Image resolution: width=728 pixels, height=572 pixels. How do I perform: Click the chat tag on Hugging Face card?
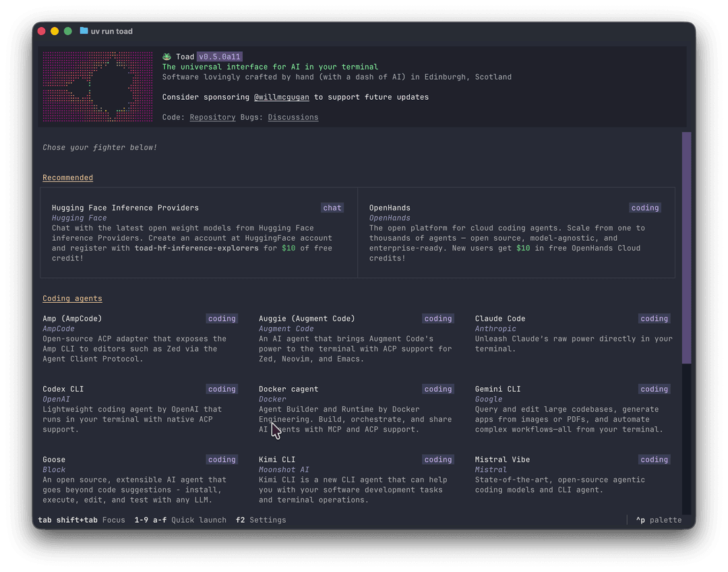[x=332, y=208]
